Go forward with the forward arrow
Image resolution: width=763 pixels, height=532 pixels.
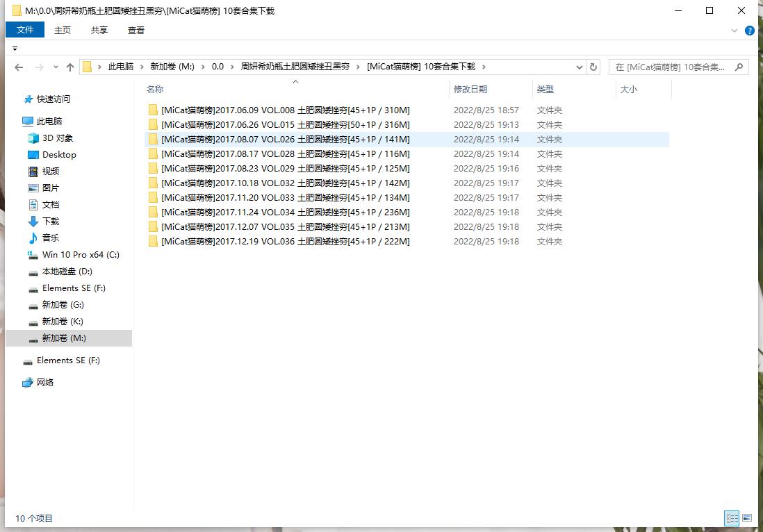tap(40, 67)
